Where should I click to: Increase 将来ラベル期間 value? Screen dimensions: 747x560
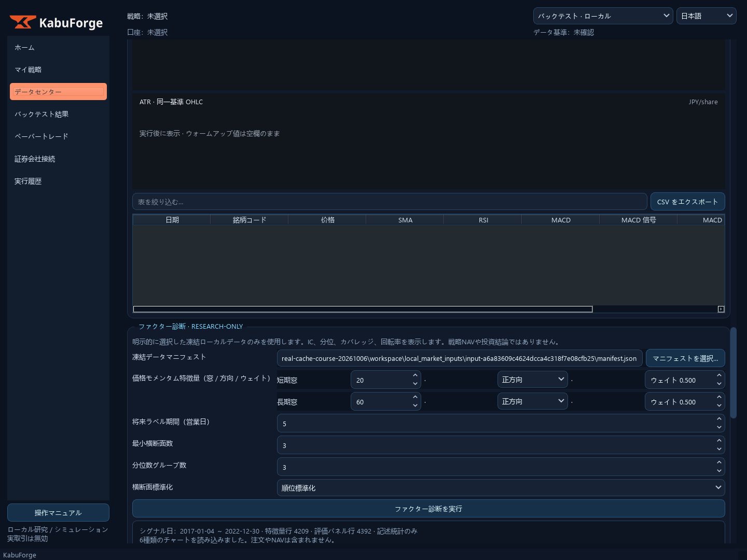point(719,419)
